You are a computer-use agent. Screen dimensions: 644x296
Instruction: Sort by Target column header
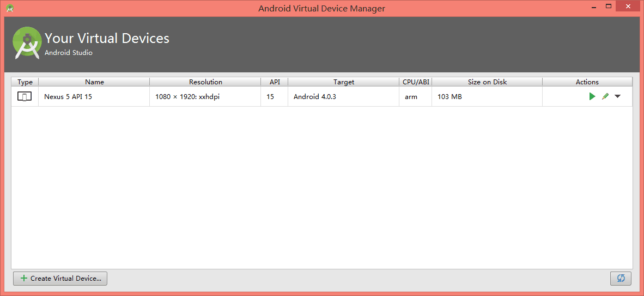pos(343,82)
